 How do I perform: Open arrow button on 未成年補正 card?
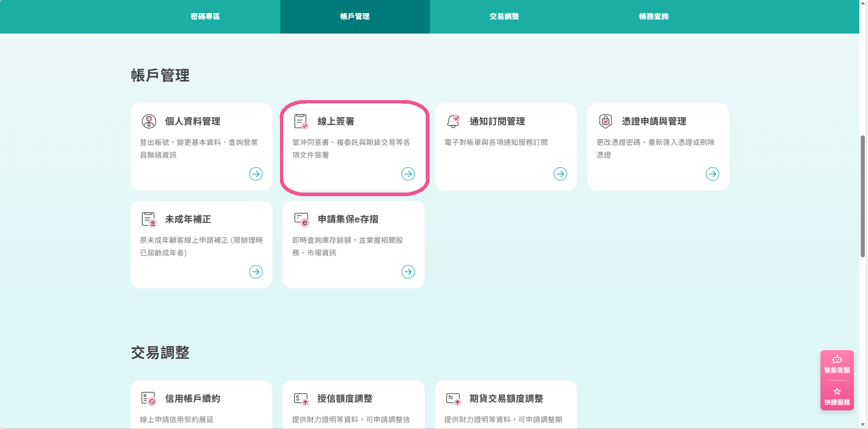click(256, 272)
